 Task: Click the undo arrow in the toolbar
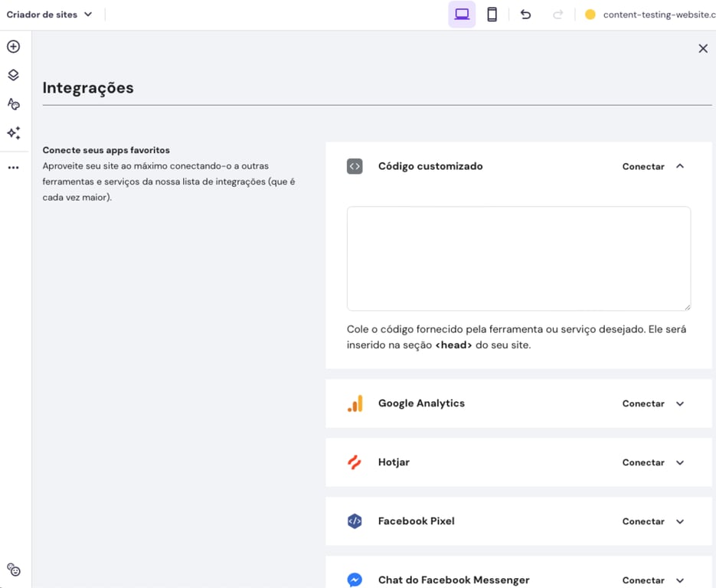[x=525, y=14]
